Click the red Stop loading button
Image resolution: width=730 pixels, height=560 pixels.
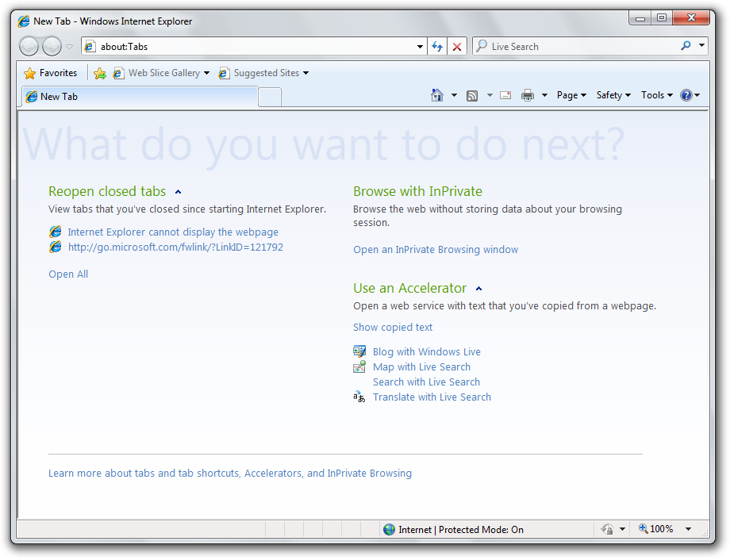click(457, 47)
